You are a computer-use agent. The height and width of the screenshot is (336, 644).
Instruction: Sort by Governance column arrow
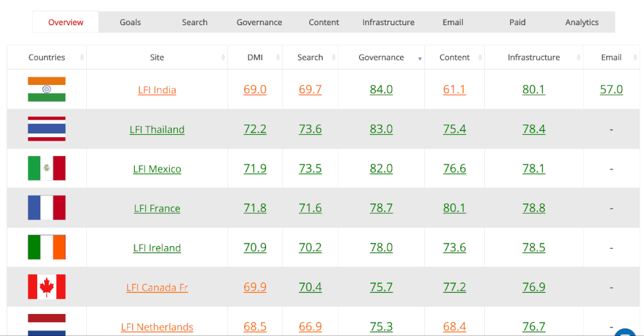coord(419,59)
